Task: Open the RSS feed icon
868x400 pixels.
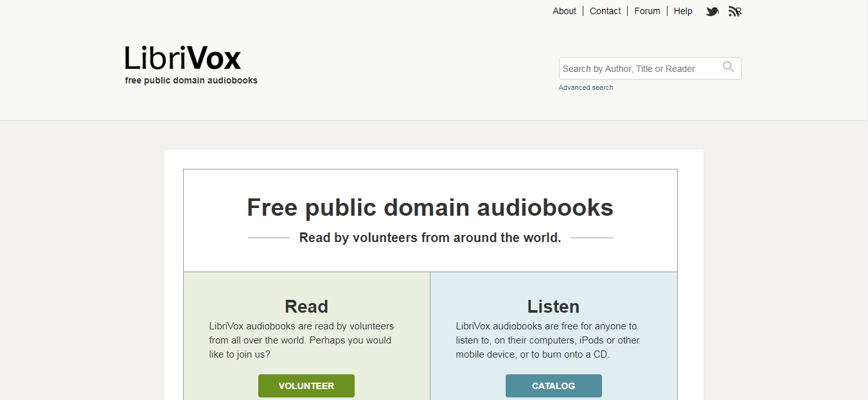Action: click(x=735, y=11)
